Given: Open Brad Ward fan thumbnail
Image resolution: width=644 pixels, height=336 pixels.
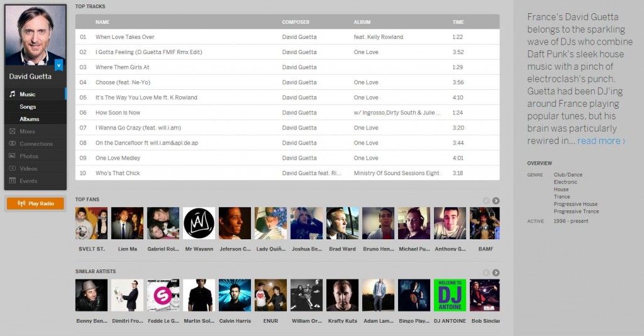Looking at the screenshot, I should tap(343, 223).
